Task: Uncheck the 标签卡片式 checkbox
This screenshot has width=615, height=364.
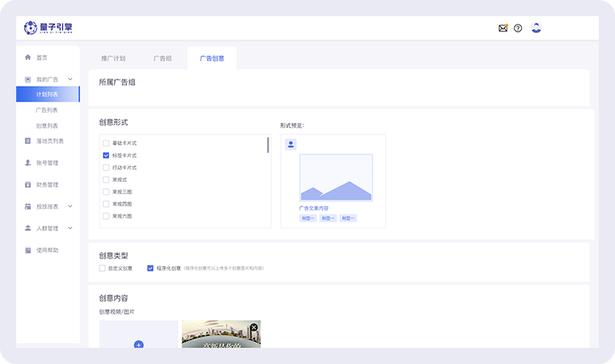Action: tap(106, 155)
